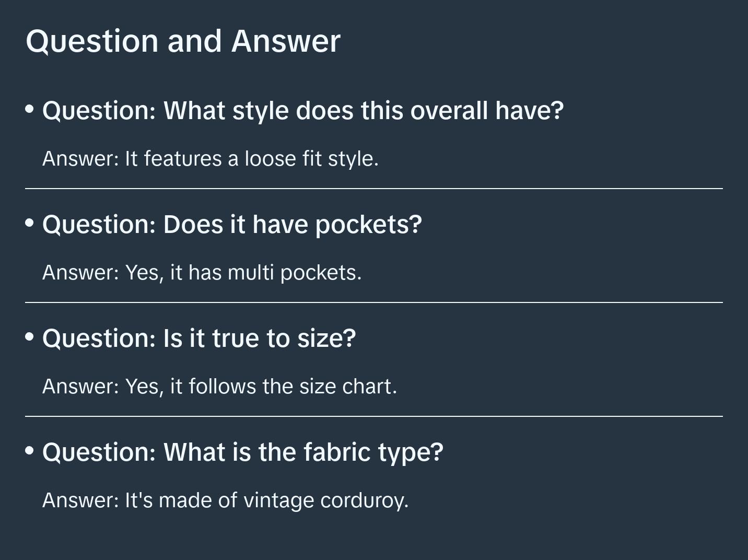Click the divider line below size chart answer

point(374,416)
